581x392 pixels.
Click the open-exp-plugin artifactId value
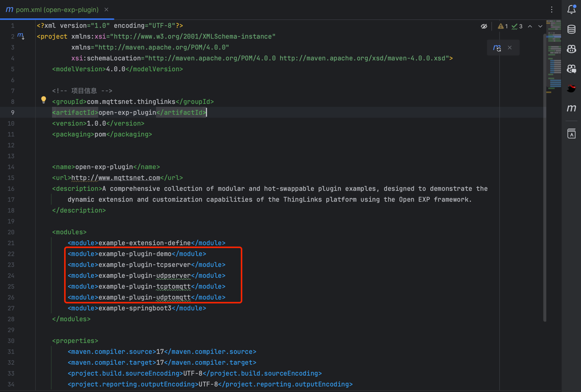(127, 113)
